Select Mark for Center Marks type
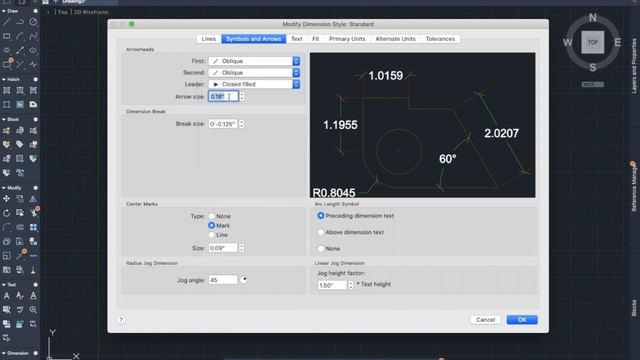Viewport: 640px width, 360px height. pos(211,225)
